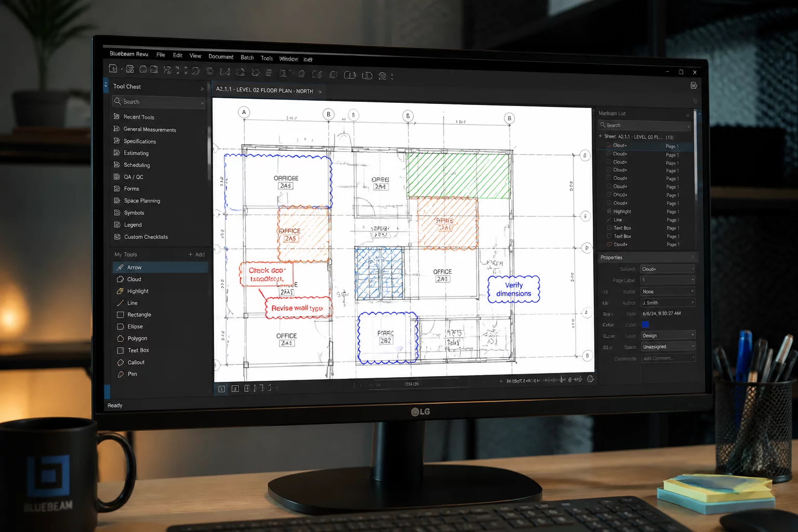Click Add next to My Tools
Screen dimensions: 798x532
pos(196,254)
